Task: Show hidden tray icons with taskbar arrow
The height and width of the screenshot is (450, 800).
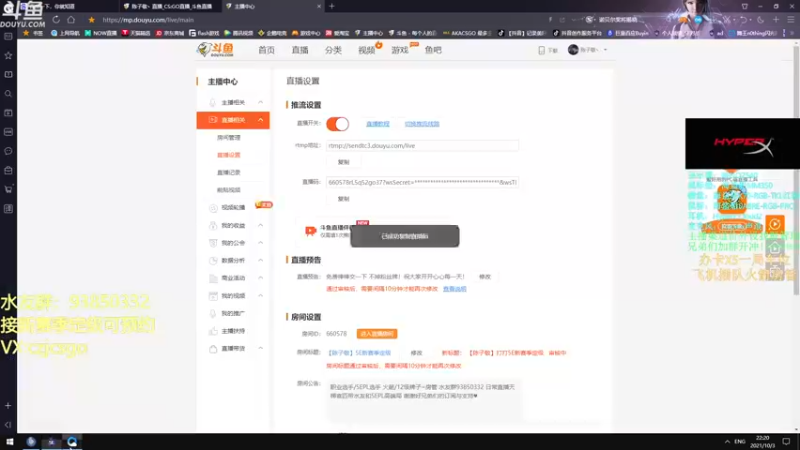Action: (x=727, y=441)
